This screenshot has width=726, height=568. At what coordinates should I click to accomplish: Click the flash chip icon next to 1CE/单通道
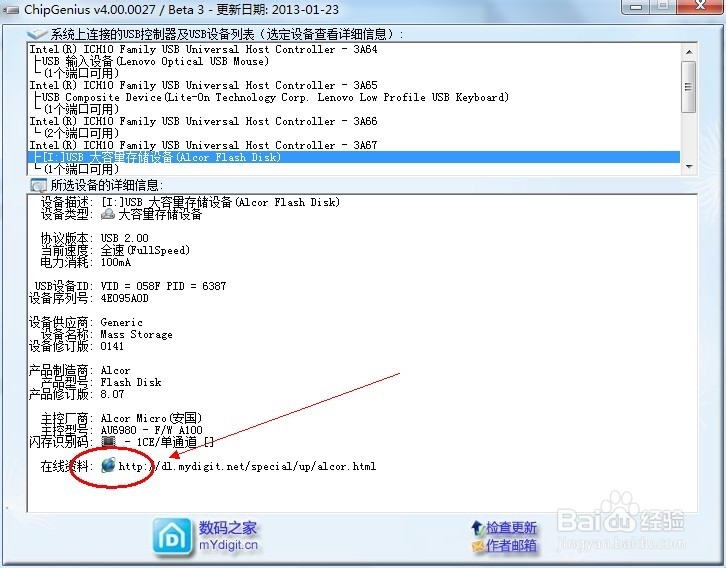[x=109, y=442]
